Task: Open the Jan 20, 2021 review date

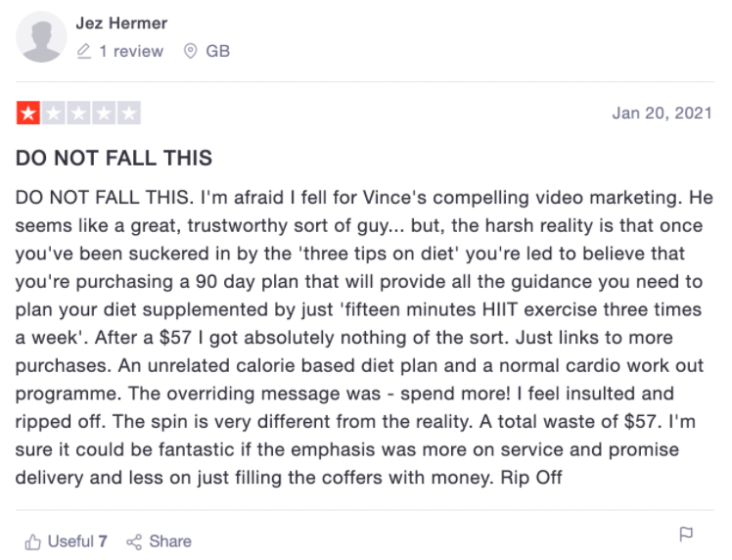Action: coord(662,113)
